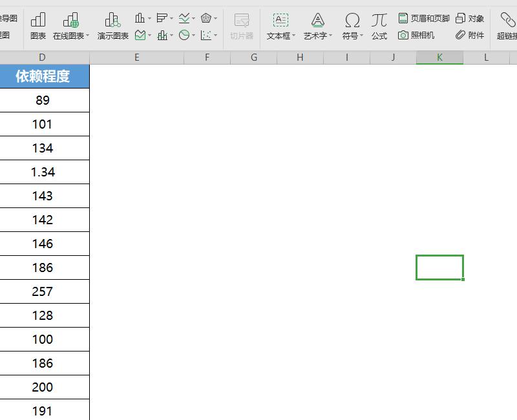This screenshot has height=420, width=517.
Task: Expand the bar chart dropdown arrow
Action: pyautogui.click(x=171, y=18)
